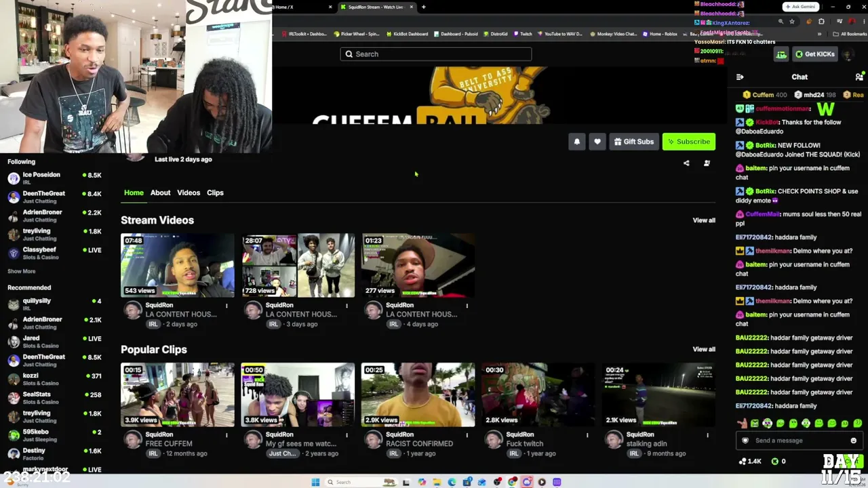
Task: Click View all for Popular Clips
Action: pyautogui.click(x=704, y=350)
